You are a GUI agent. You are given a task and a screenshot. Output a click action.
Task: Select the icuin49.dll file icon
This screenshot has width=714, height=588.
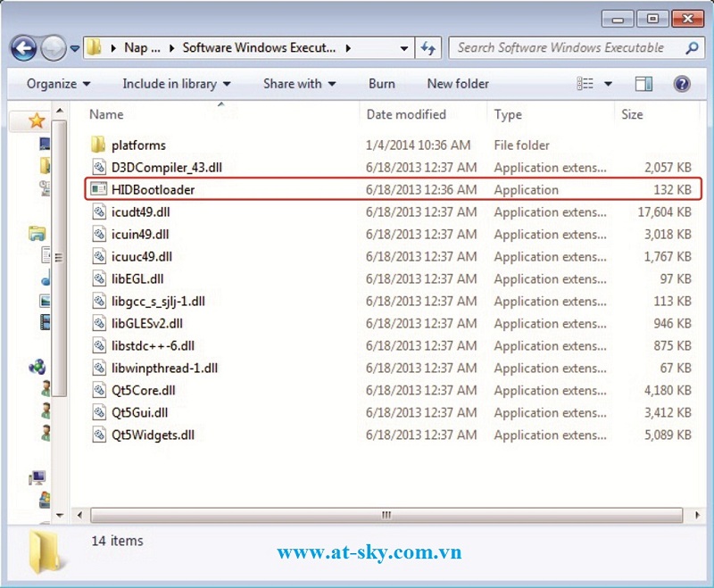pos(99,234)
